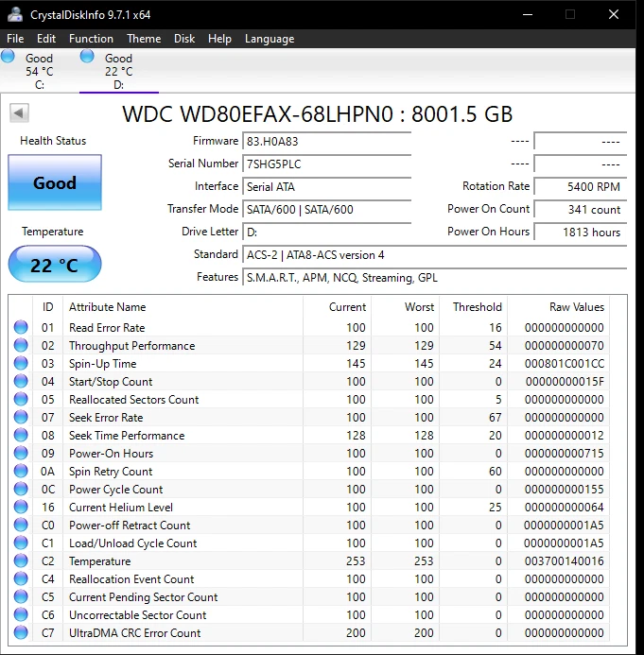Click the Drive Letter field D:
This screenshot has width=644, height=655.
tap(327, 232)
